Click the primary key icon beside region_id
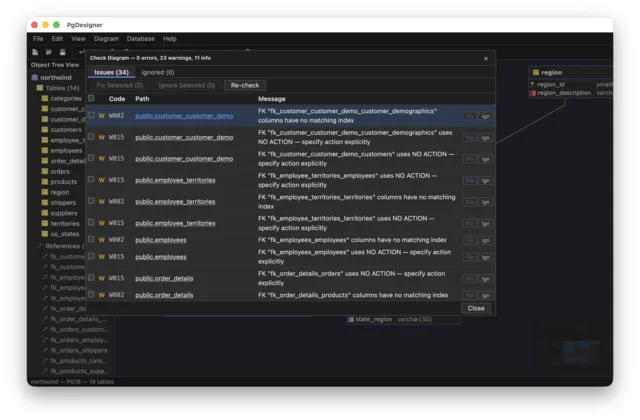 [x=532, y=84]
